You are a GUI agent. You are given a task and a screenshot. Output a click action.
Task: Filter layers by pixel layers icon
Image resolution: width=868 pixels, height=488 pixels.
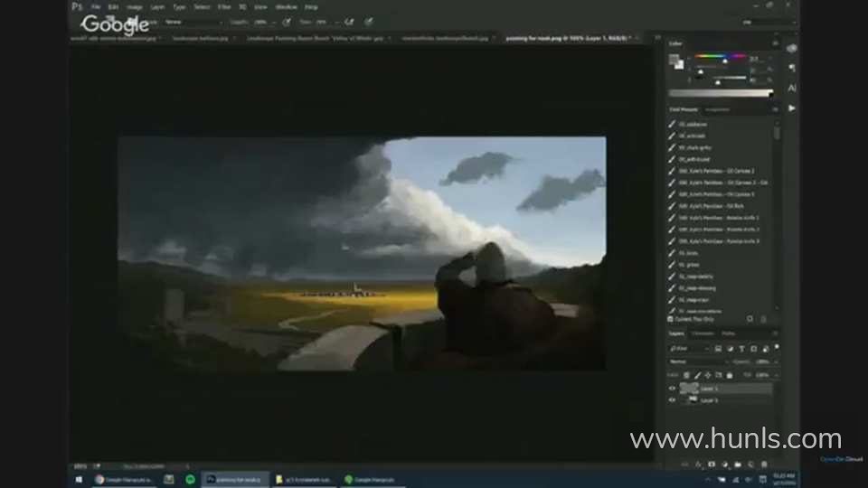click(x=718, y=349)
